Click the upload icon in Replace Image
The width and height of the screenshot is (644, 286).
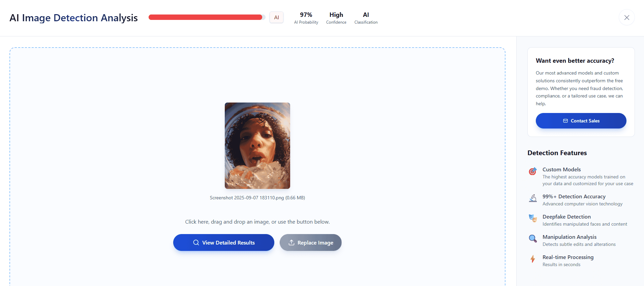click(292, 242)
